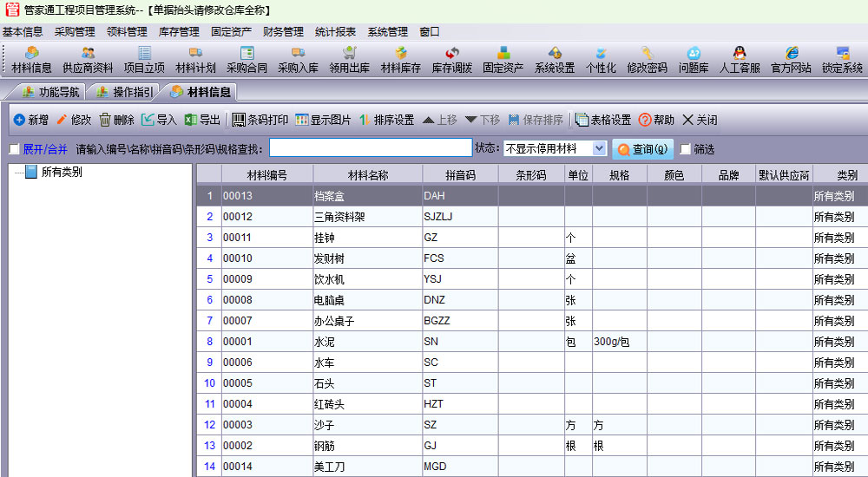868x477 pixels.
Task: Toggle the 展开/合并 checkbox
Action: [x=14, y=150]
